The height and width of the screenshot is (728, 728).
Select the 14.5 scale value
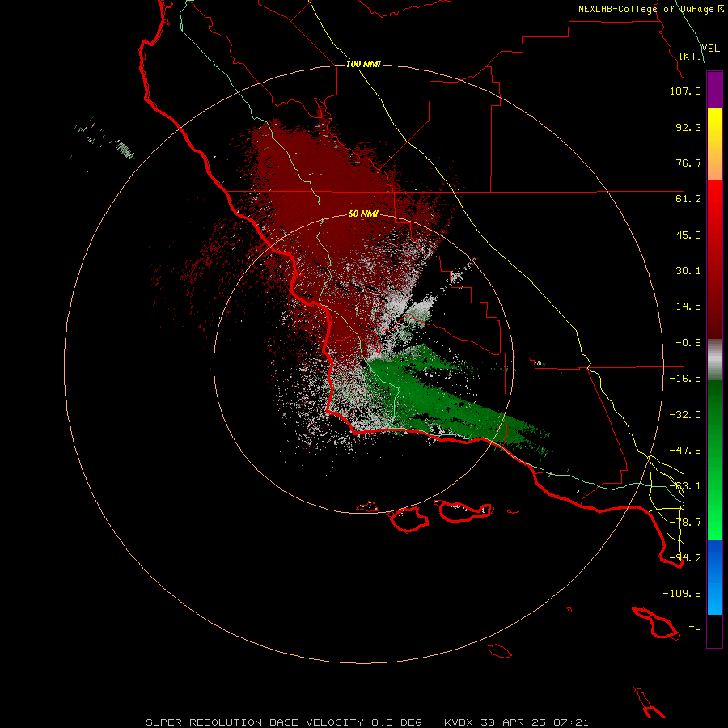(688, 307)
